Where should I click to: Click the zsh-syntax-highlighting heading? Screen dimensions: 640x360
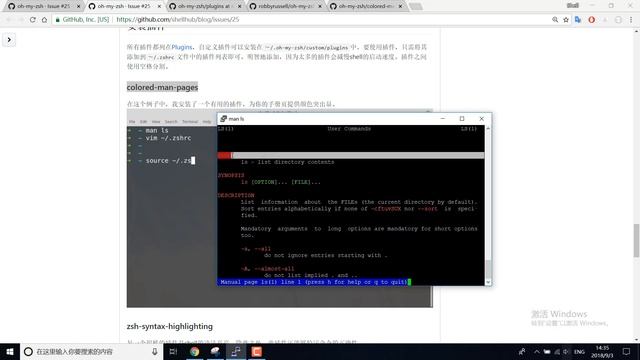pyautogui.click(x=169, y=326)
